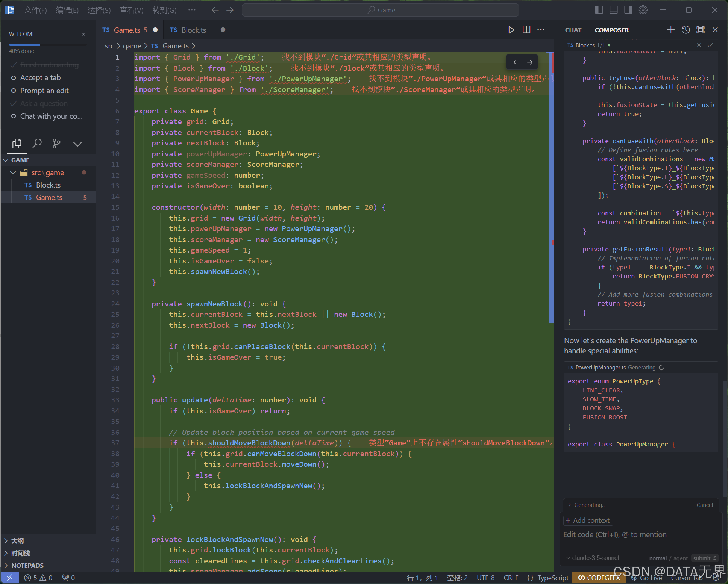
Task: Jump to previous diff change
Action: pos(516,62)
